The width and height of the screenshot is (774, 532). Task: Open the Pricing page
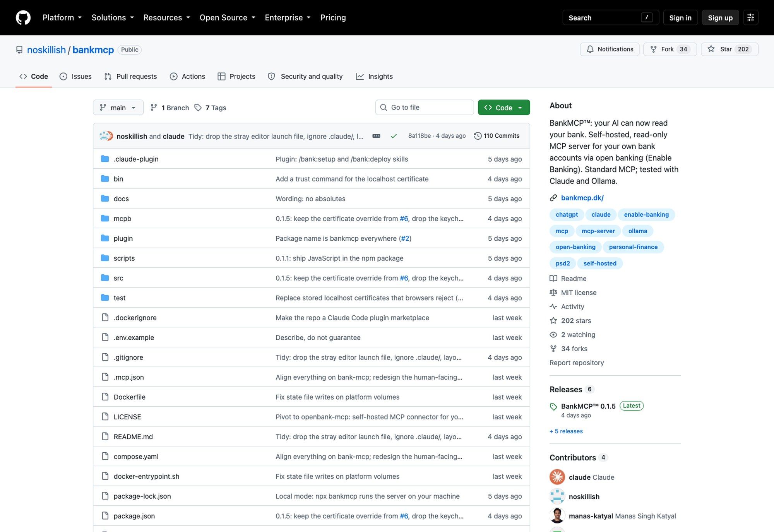tap(333, 18)
